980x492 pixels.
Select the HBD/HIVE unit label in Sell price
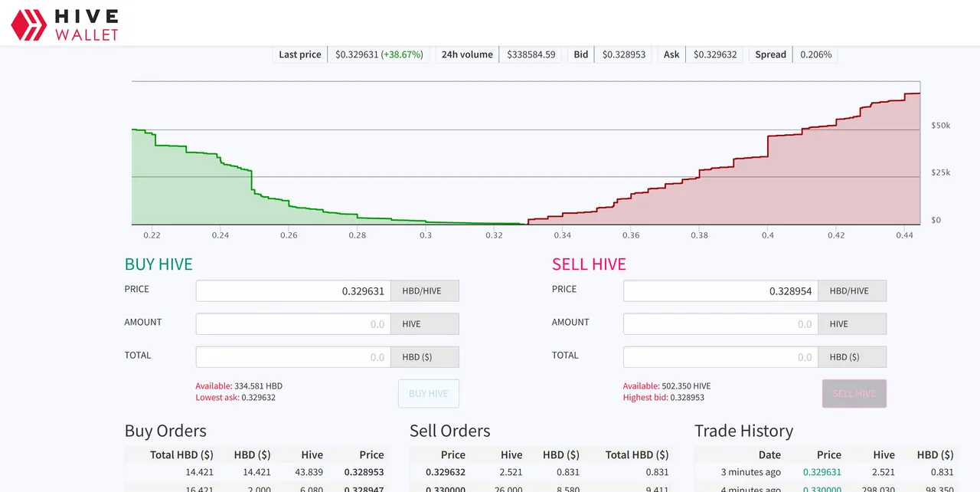pyautogui.click(x=852, y=291)
